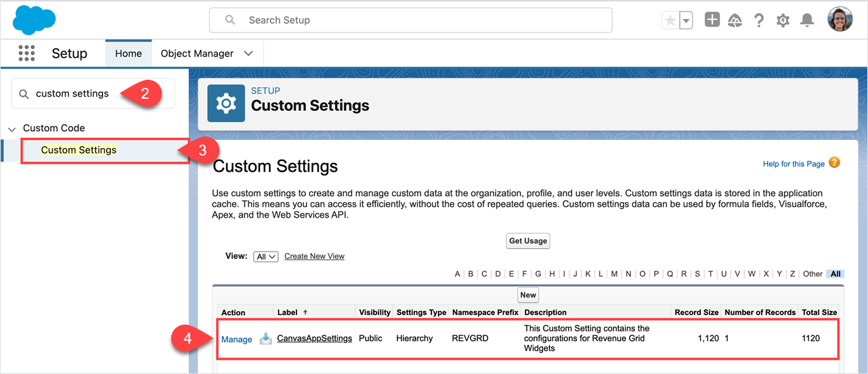This screenshot has height=374, width=868.
Task: Open the Setup gear menu icon
Action: (783, 20)
